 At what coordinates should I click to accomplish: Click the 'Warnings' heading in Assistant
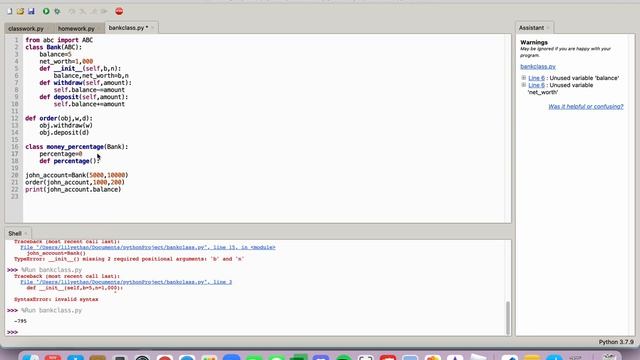534,42
